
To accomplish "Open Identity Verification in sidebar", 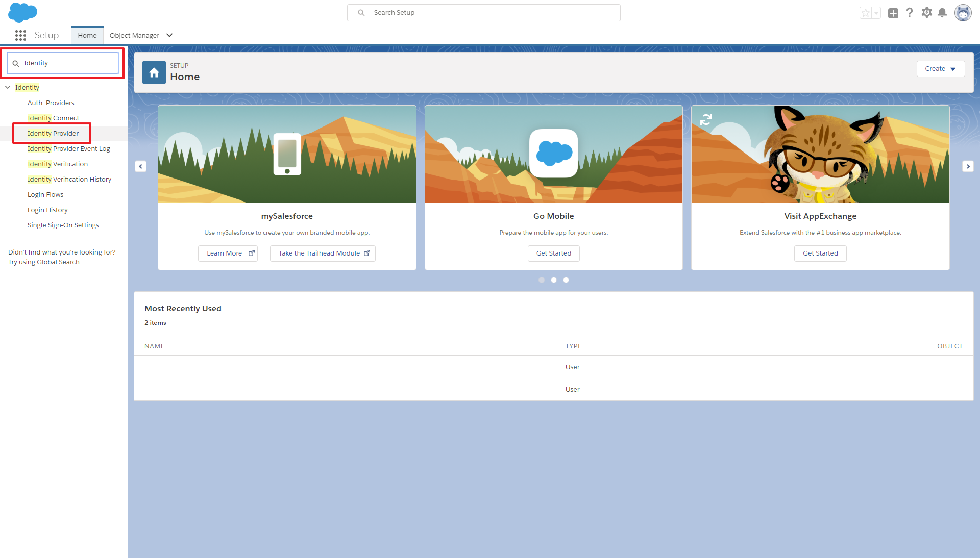I will 58,164.
